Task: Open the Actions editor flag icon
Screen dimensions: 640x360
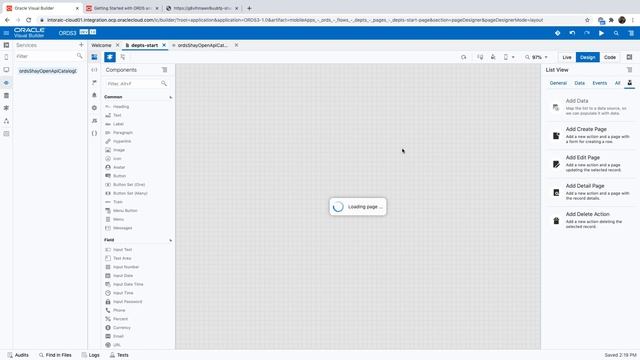Action: (x=94, y=82)
